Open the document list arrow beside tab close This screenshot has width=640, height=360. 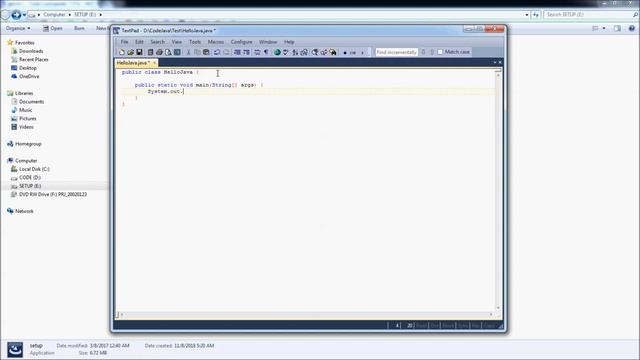pos(495,62)
